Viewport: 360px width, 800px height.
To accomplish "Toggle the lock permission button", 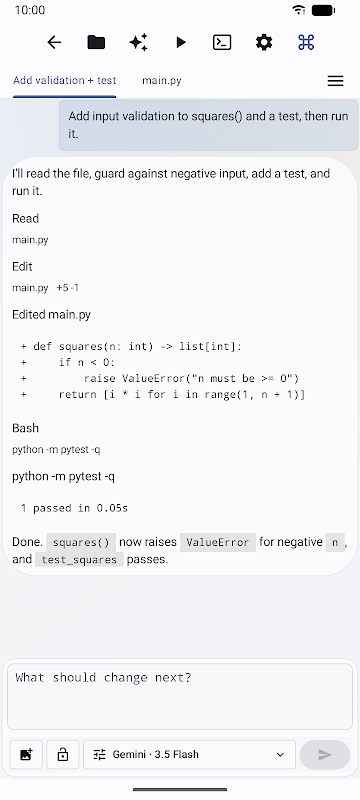I will [63, 754].
